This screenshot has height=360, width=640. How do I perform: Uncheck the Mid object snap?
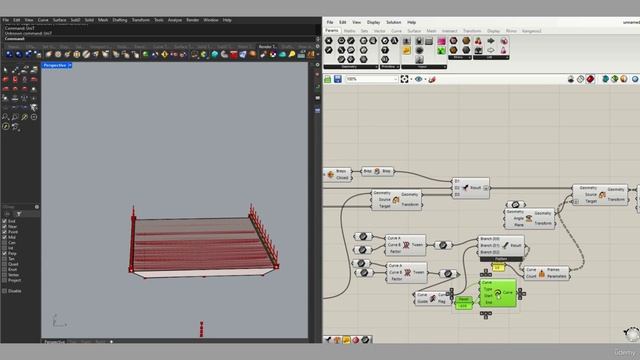(4, 237)
